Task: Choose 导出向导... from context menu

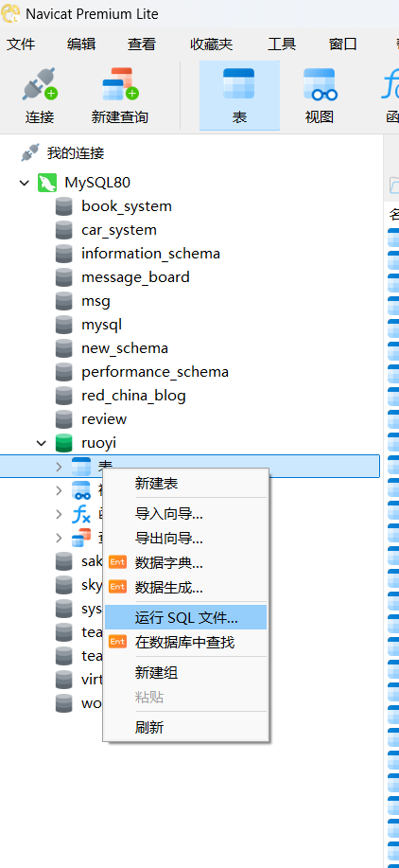Action: pos(185,538)
